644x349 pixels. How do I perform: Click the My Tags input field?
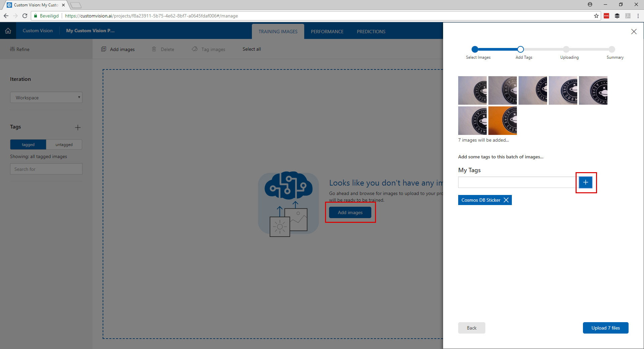(517, 182)
